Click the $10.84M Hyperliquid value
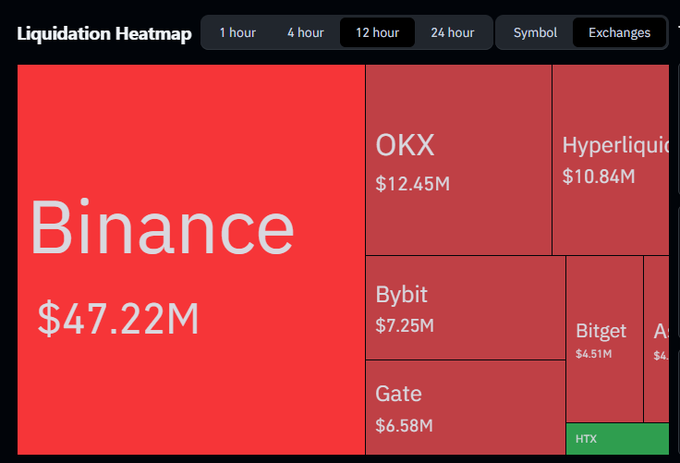Viewport: 680px width, 463px height. 598,176
